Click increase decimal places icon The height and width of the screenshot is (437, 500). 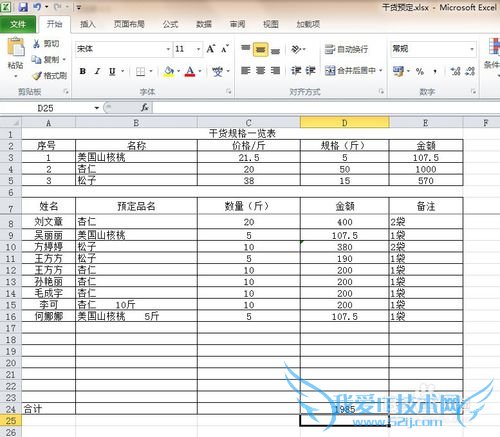455,71
